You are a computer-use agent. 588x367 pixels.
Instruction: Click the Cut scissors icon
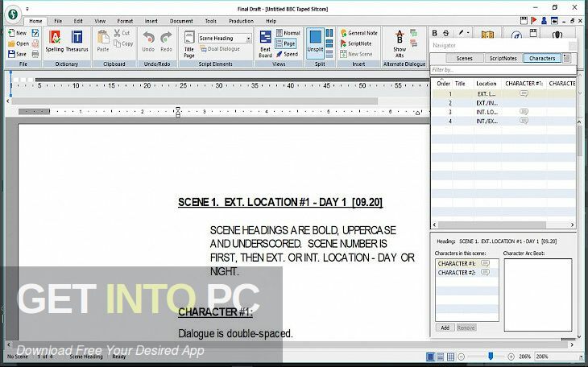118,33
